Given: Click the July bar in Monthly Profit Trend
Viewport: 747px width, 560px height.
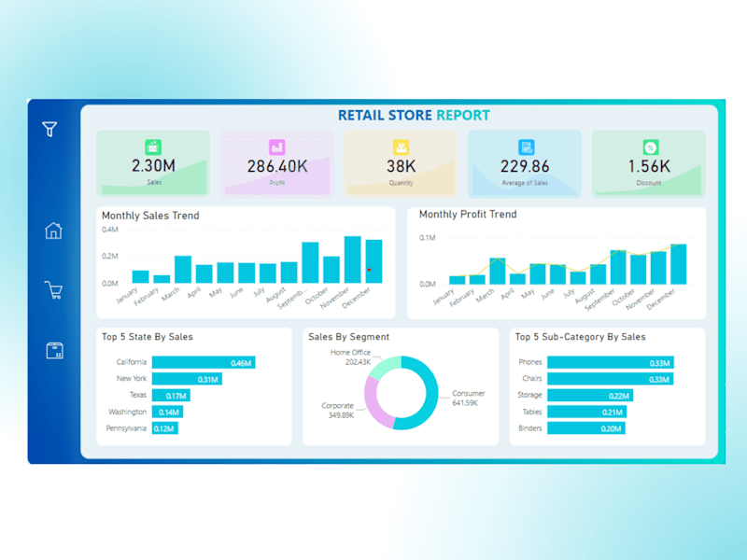Looking at the screenshot, I should (x=578, y=277).
